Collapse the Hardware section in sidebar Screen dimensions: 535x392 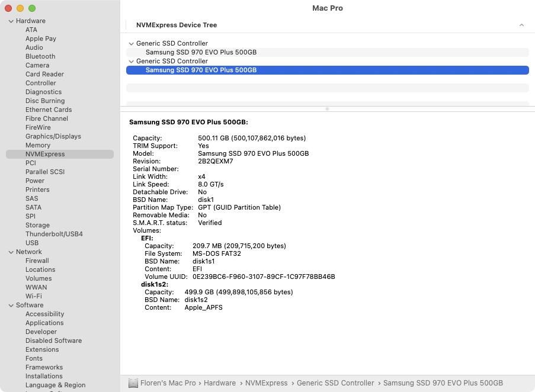coord(11,21)
